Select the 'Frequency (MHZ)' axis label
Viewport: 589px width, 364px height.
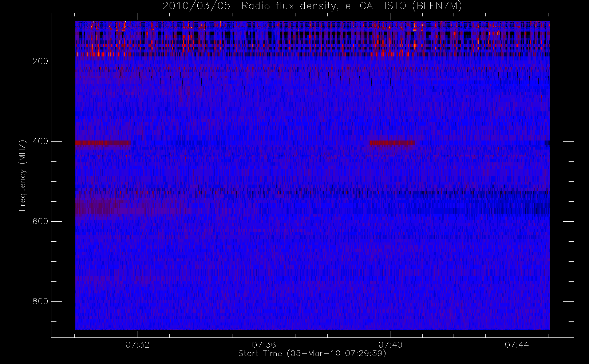23,175
